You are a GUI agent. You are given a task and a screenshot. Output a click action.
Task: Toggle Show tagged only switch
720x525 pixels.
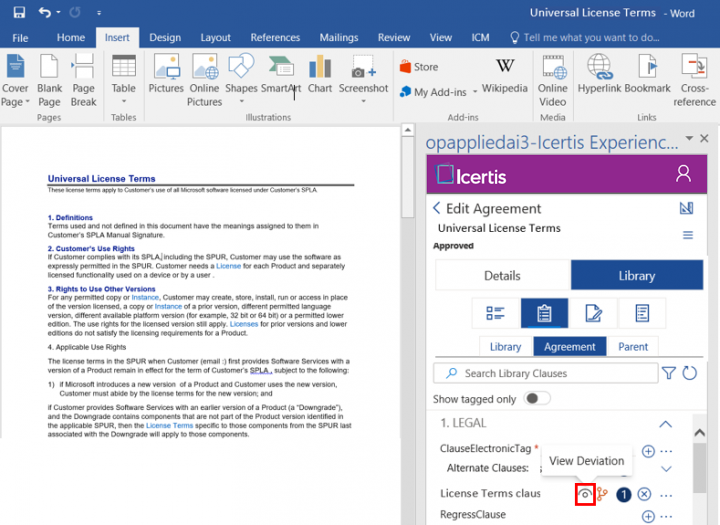tap(537, 399)
